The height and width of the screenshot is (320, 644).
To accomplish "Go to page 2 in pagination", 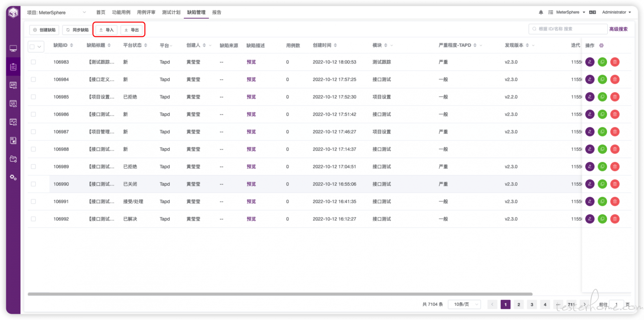I will 519,304.
